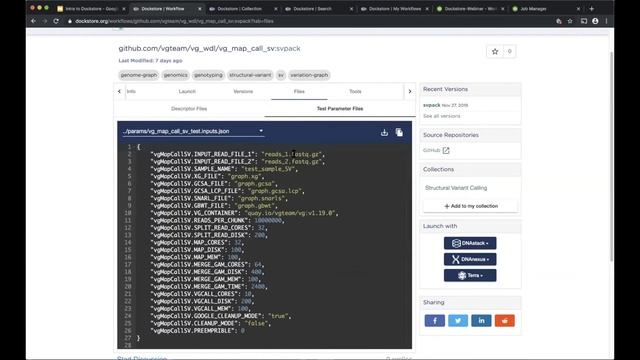Launch with DNAstack dropdown
The width and height of the screenshot is (640, 360).
point(470,243)
